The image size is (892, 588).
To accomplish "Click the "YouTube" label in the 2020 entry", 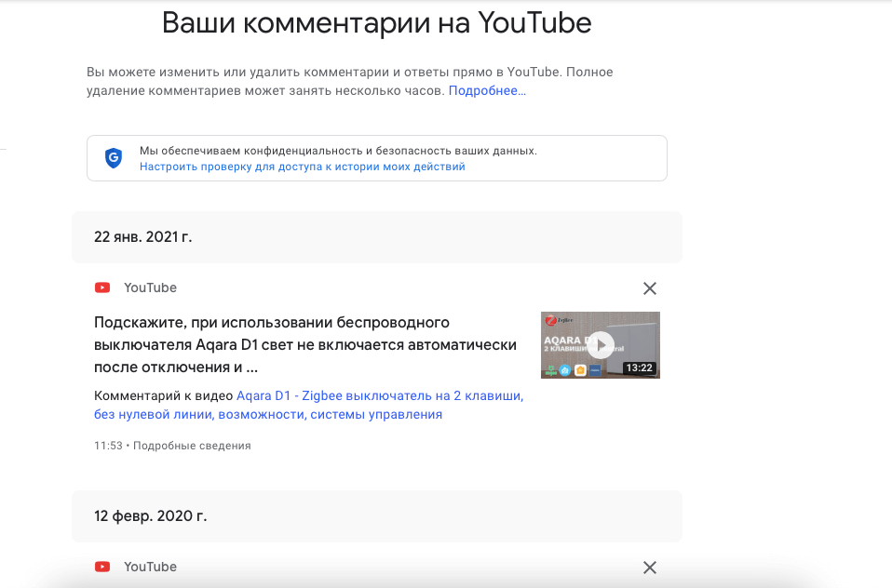I will [x=150, y=568].
